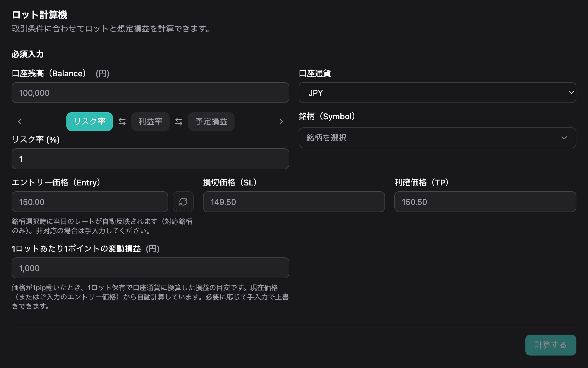Click the 銘柄（Symbol） label

(x=327, y=116)
